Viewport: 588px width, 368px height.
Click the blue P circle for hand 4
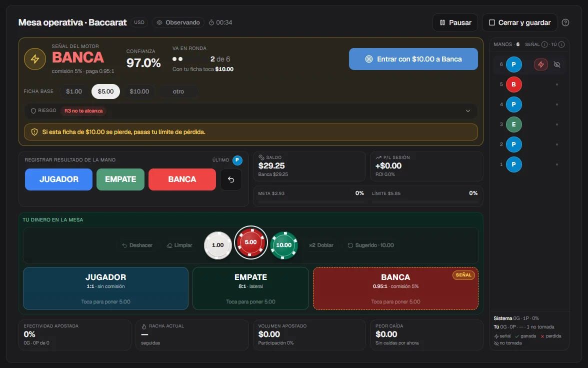click(x=514, y=104)
